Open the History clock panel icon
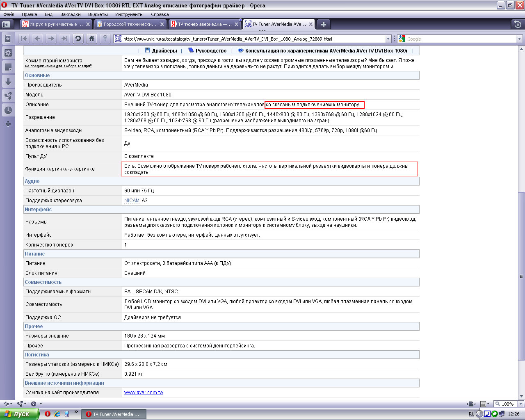Viewport: 525px width, 420px height. pos(8,110)
